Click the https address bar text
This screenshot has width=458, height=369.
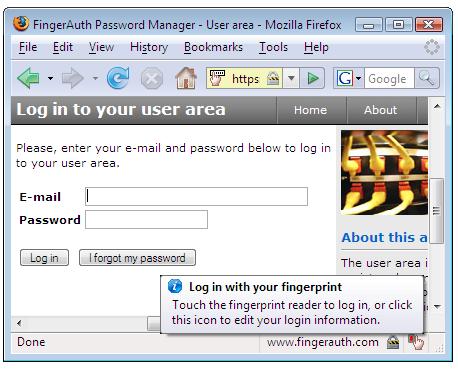(x=245, y=79)
